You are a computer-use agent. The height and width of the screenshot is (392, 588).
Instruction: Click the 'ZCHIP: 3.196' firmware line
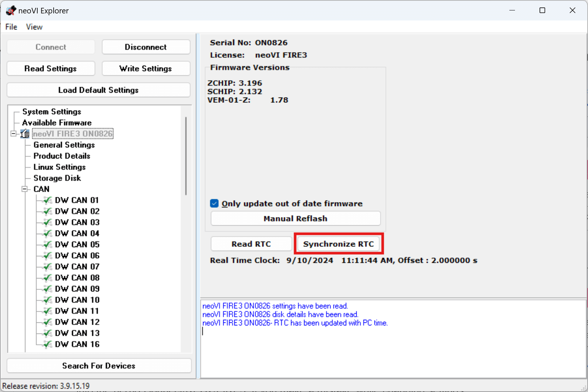[x=235, y=83]
